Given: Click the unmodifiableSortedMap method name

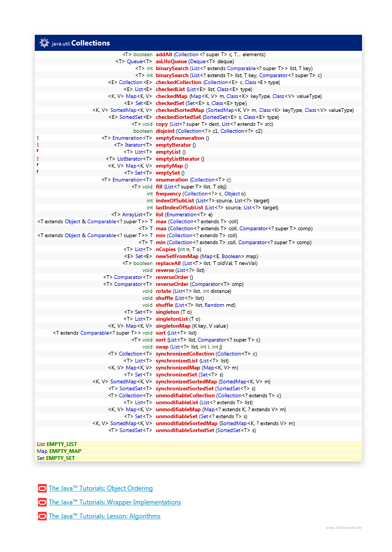Looking at the screenshot, I should point(187,424).
